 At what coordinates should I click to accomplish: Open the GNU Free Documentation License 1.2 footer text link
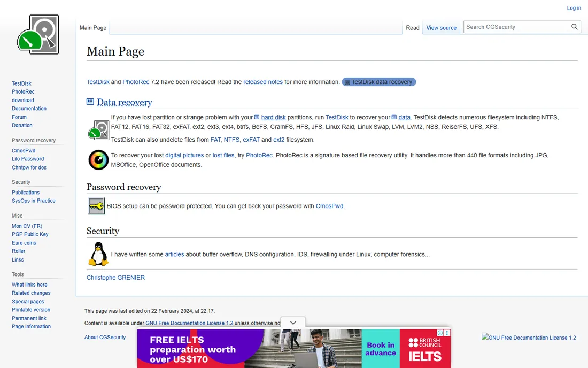(x=189, y=323)
